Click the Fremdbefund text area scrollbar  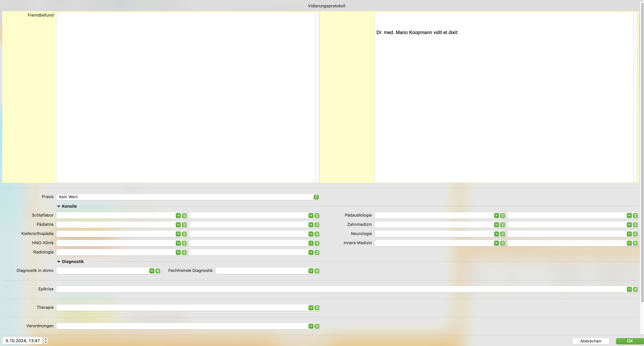(x=317, y=97)
